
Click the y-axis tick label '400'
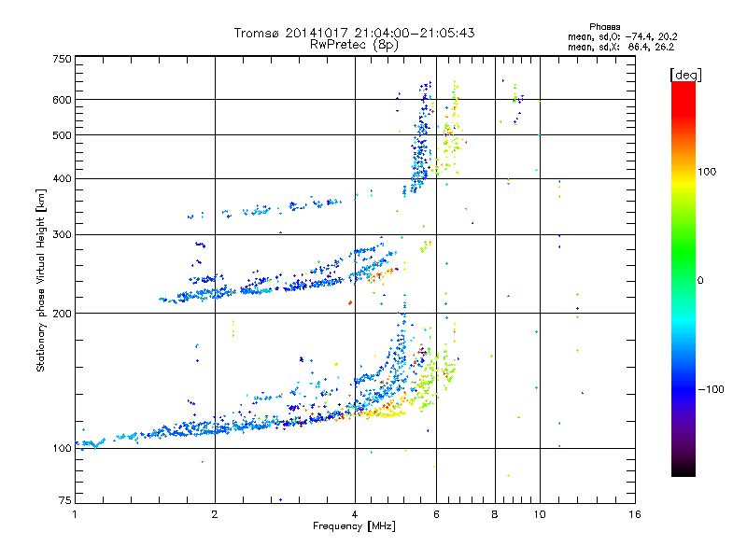point(63,178)
